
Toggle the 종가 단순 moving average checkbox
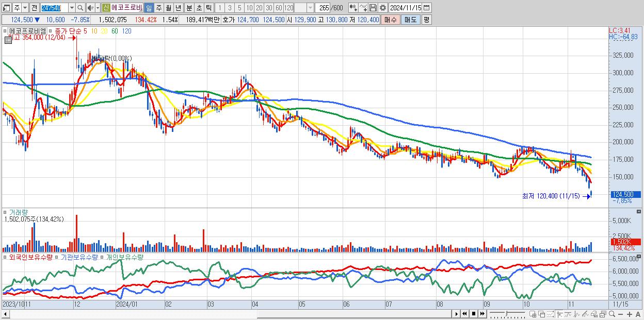click(50, 31)
